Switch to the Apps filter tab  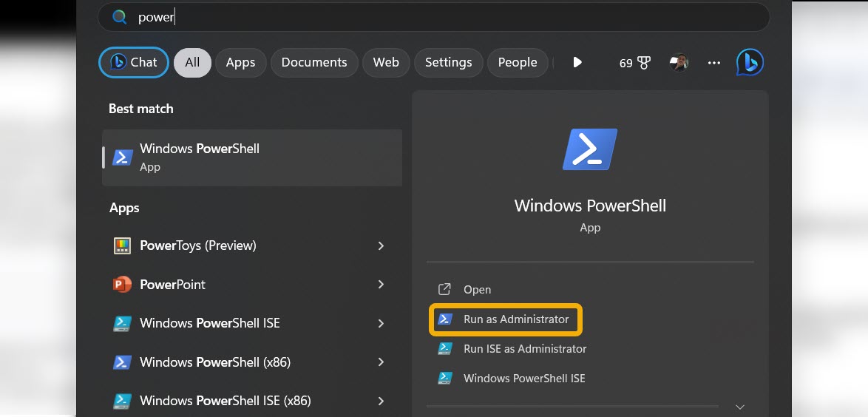240,63
